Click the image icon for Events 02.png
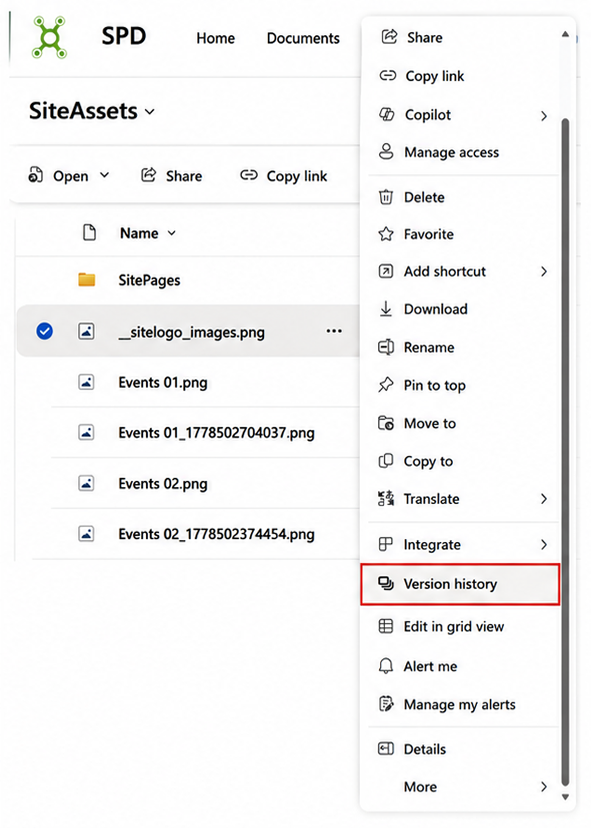 click(86, 483)
